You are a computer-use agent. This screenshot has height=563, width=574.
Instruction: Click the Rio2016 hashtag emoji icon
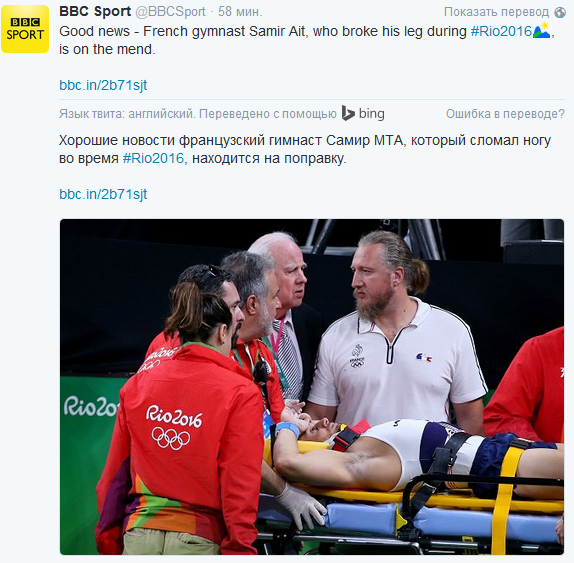pos(541,30)
